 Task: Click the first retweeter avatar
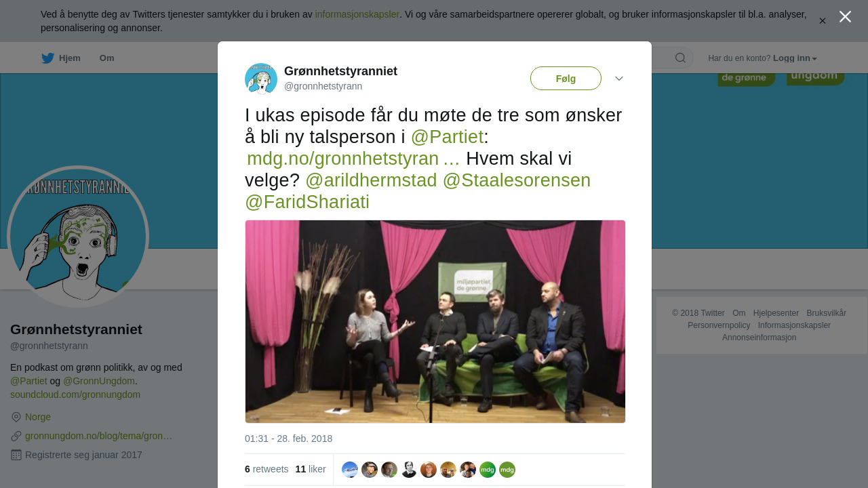(350, 470)
